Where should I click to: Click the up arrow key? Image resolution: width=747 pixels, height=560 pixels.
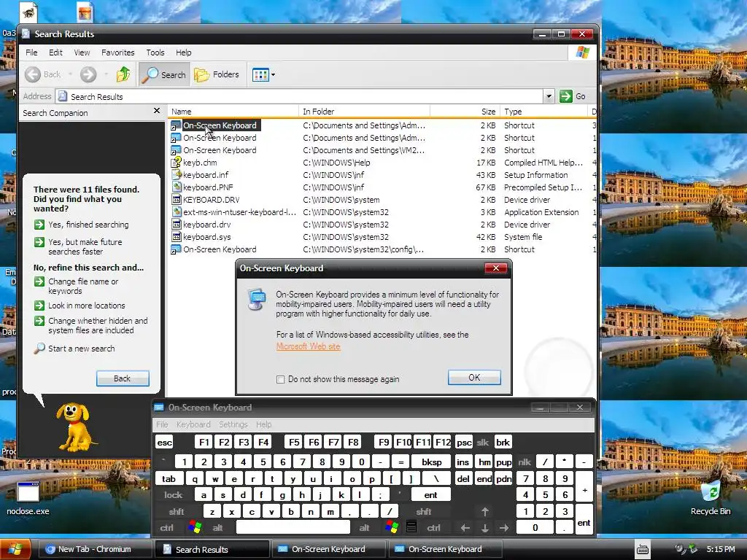pos(484,511)
